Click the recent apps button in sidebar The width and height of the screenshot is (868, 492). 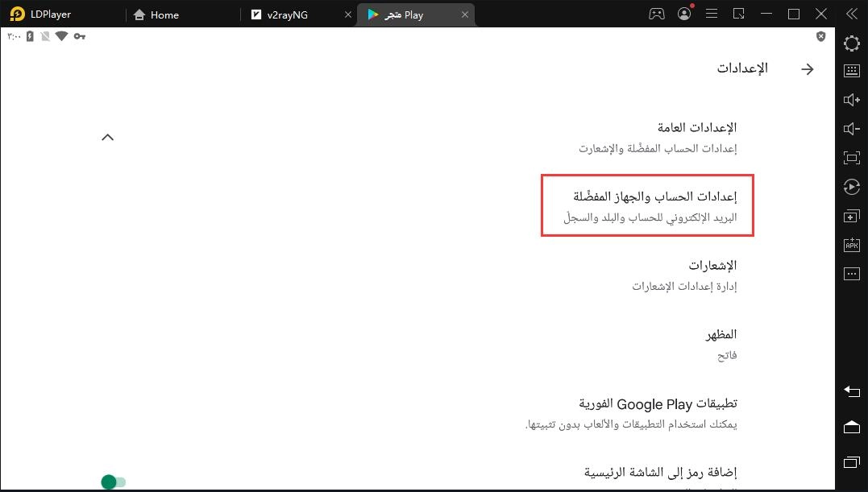[851, 461]
